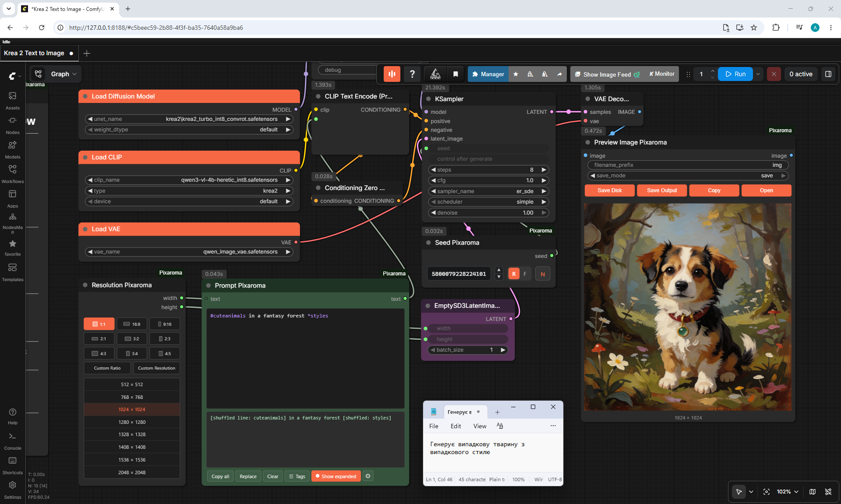Open ComfyUI Settings gear
The width and height of the screenshot is (841, 504).
coord(12,490)
